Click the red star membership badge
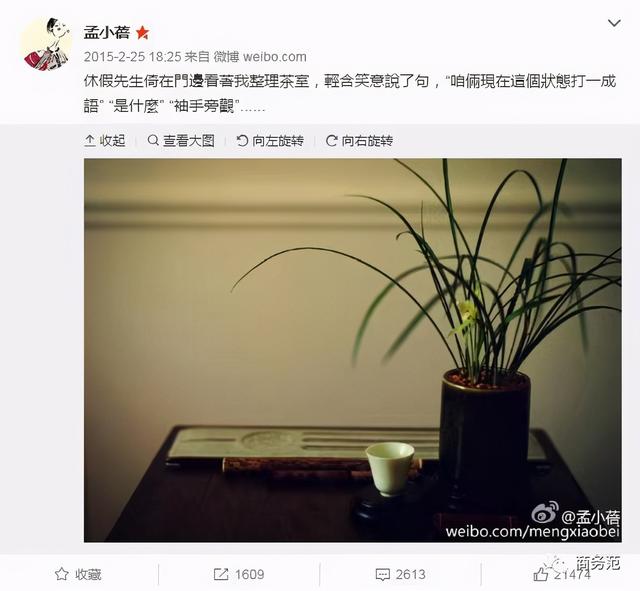The width and height of the screenshot is (640, 591). [x=142, y=32]
